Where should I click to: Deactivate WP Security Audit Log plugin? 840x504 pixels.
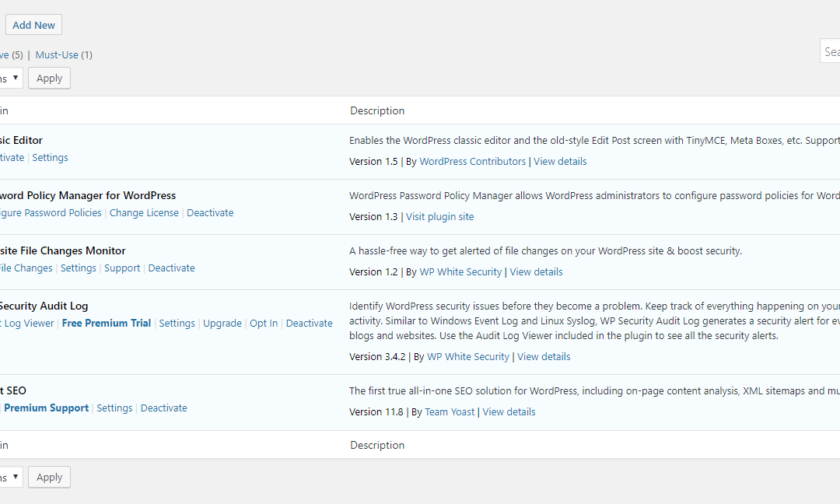309,323
